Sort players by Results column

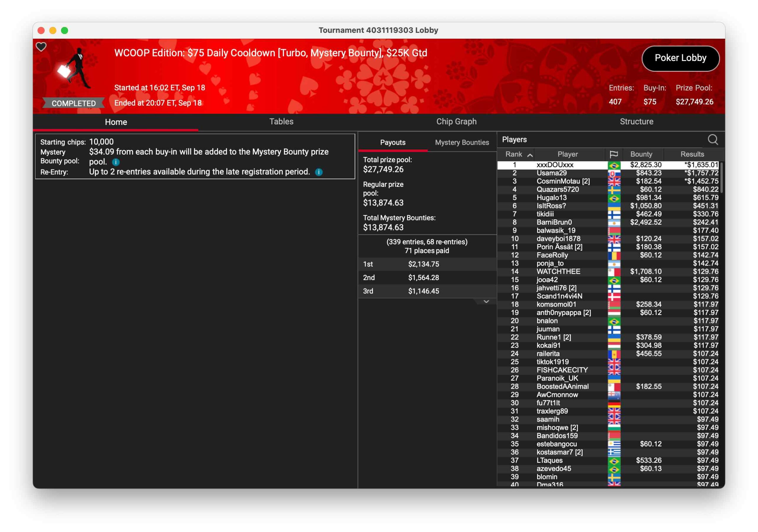[x=692, y=154]
